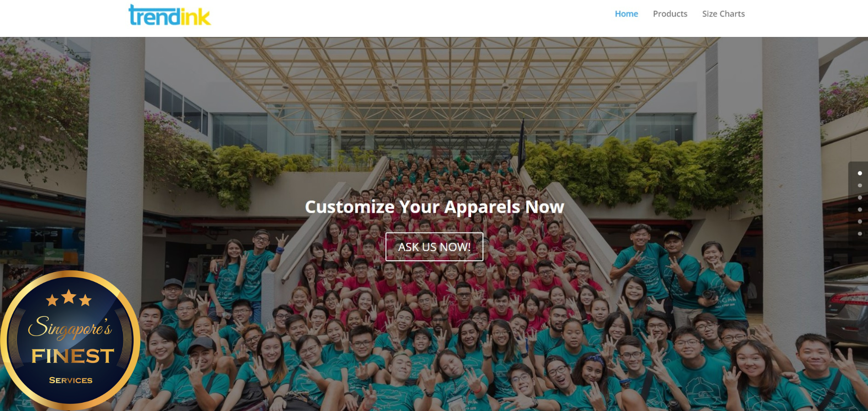Open the Home menu item
Image resolution: width=868 pixels, height=411 pixels.
626,14
